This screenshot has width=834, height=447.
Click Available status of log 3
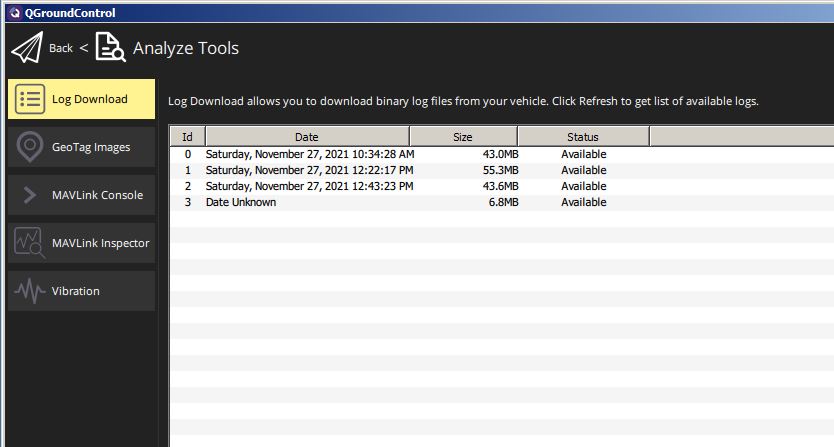point(583,202)
